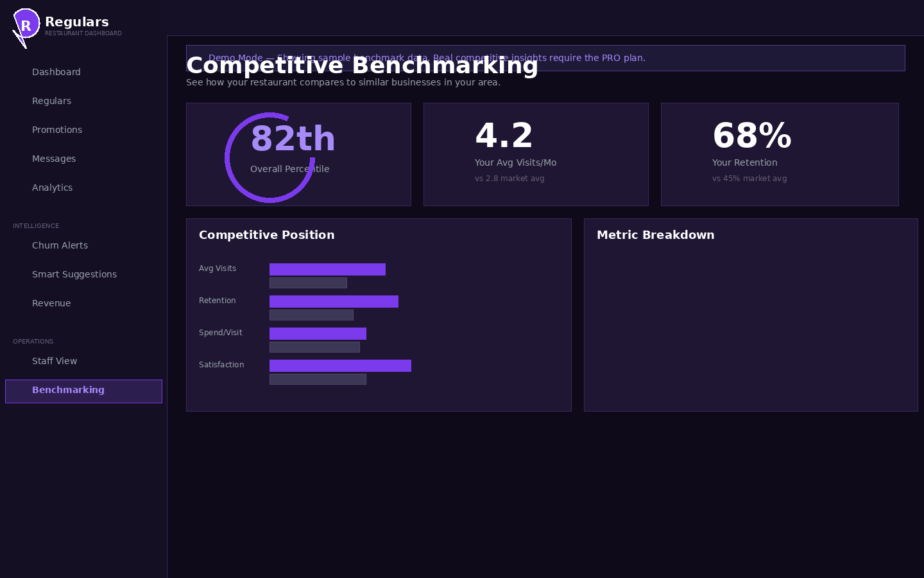Click the Demo Mode PRO plan notice
924x578 pixels.
[545, 58]
